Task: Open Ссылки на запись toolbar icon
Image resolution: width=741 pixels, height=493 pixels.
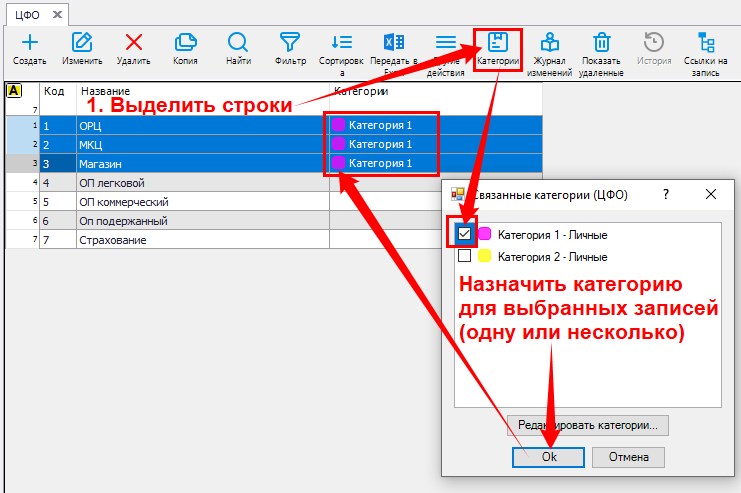Action: tap(706, 43)
